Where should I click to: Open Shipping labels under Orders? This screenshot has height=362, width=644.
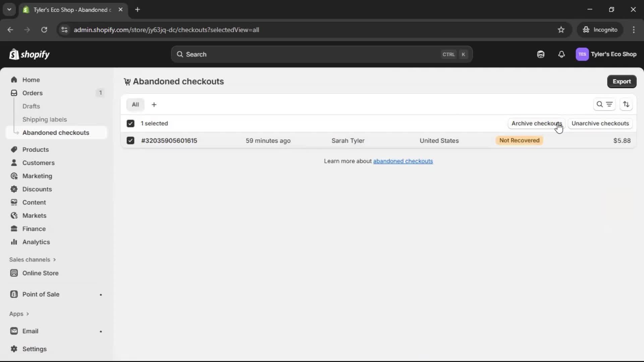click(45, 119)
